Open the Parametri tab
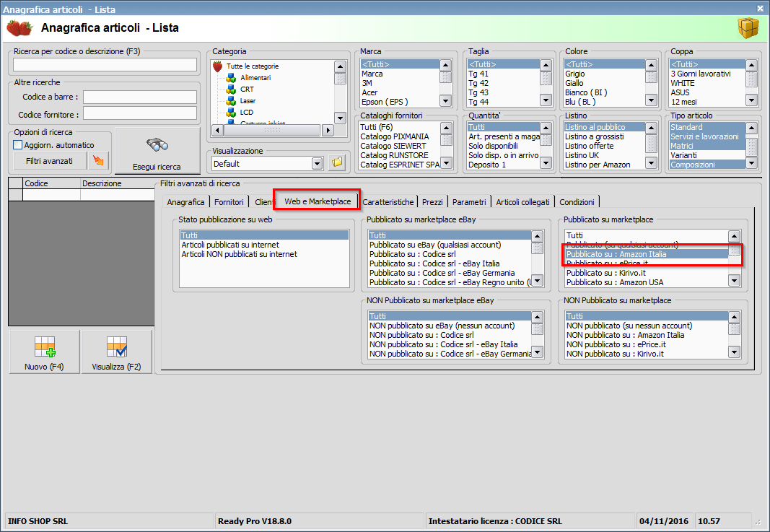770x532 pixels. point(469,202)
